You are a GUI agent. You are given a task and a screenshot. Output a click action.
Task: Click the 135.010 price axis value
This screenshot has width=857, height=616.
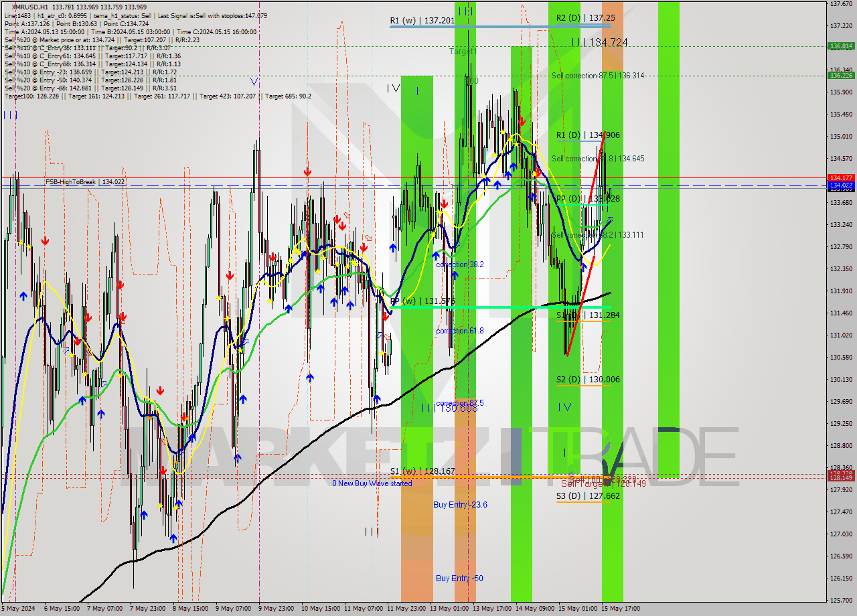[840, 137]
